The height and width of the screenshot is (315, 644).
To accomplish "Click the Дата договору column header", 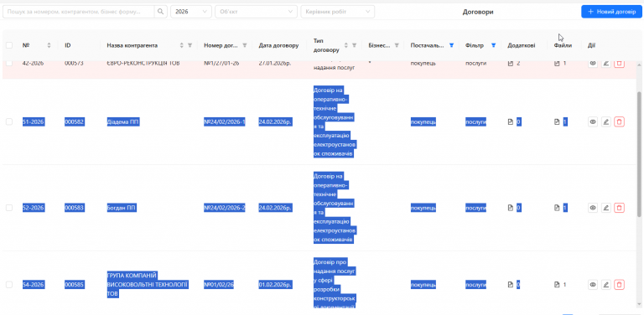I will click(x=278, y=45).
